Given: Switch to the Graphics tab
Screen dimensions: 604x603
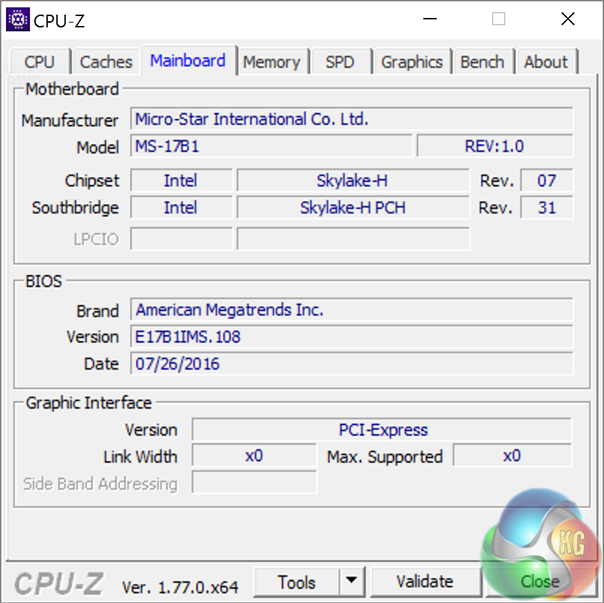Looking at the screenshot, I should (412, 62).
